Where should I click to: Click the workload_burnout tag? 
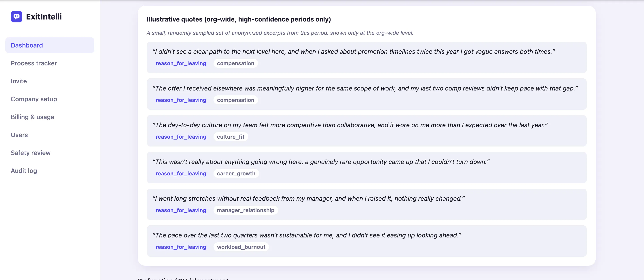coord(241,247)
